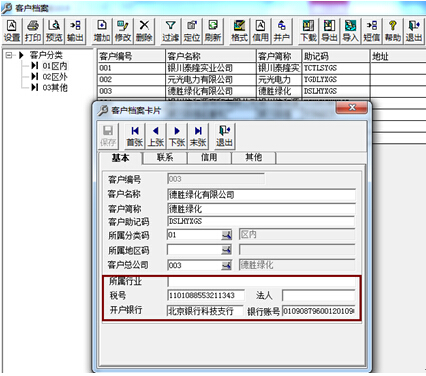Click the 打印 print icon
Image resolution: width=426 pixels, height=376 pixels.
(33, 31)
